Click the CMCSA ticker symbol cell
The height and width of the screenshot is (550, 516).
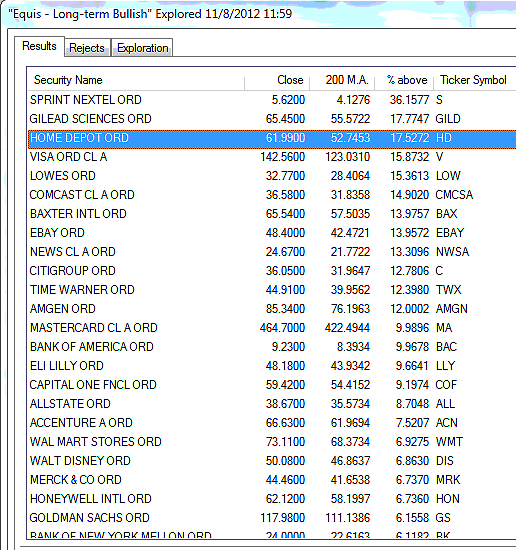click(454, 195)
